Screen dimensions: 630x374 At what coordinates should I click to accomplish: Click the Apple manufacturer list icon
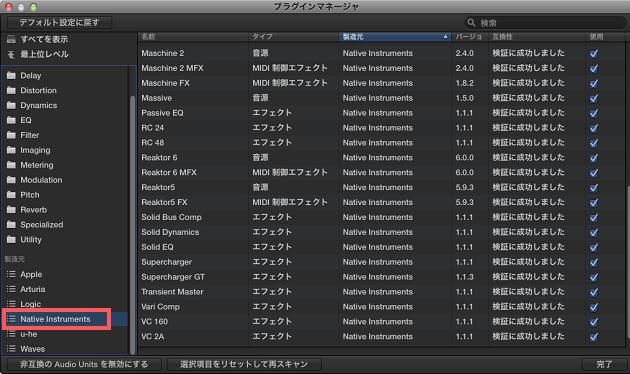[x=11, y=274]
